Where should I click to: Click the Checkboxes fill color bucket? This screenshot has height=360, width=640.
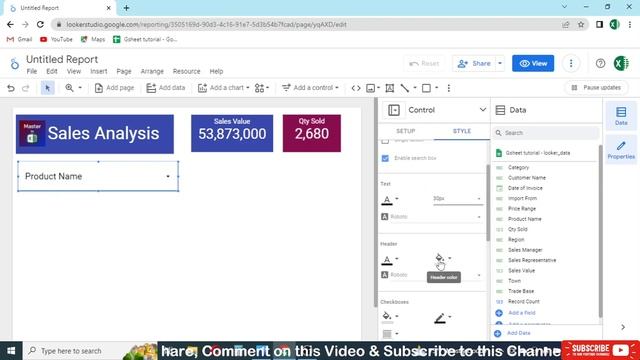click(387, 316)
